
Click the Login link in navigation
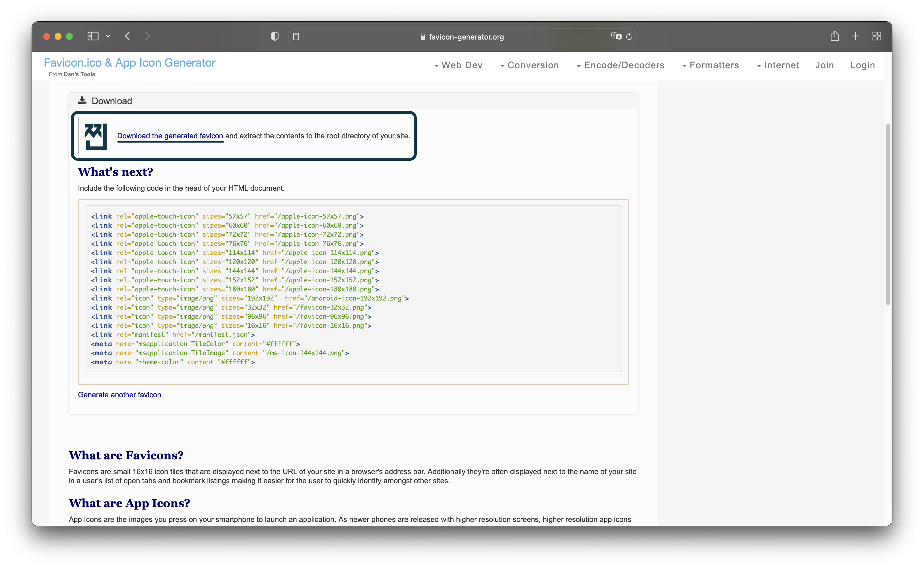[x=863, y=65]
